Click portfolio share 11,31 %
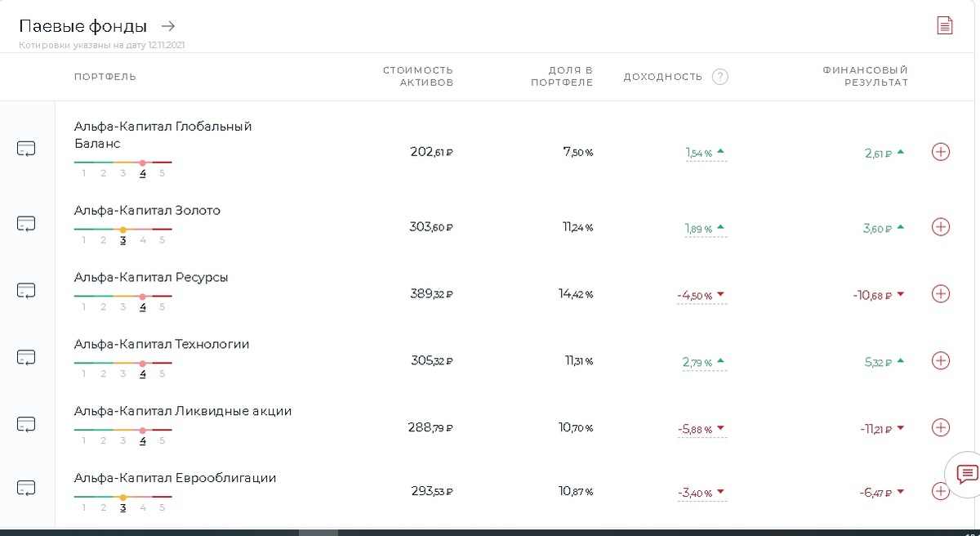Image resolution: width=980 pixels, height=536 pixels. click(x=577, y=361)
